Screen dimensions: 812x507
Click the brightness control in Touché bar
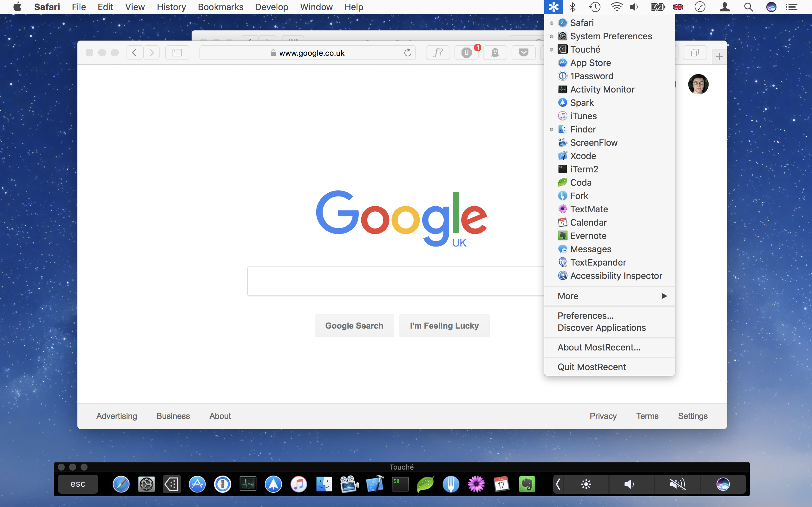pos(586,484)
